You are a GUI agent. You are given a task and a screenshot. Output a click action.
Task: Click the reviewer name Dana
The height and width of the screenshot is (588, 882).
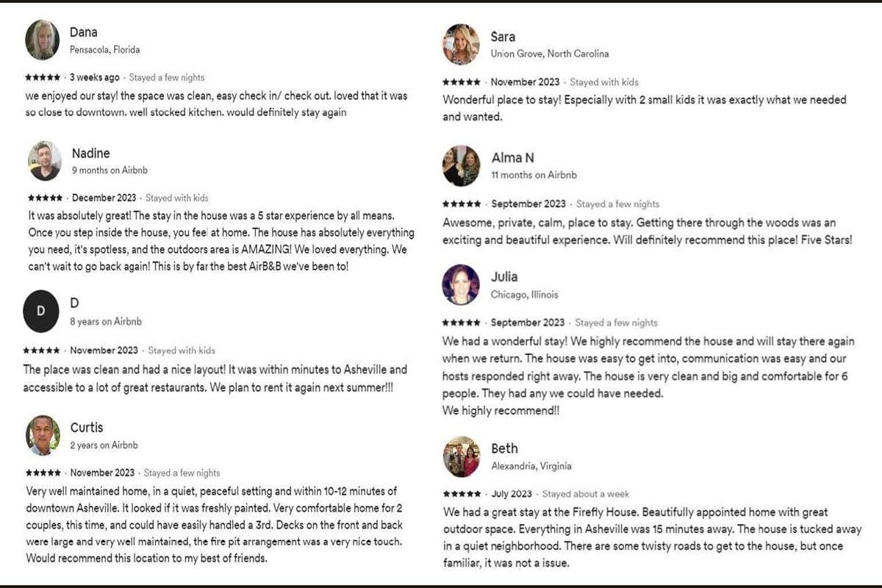pos(83,32)
